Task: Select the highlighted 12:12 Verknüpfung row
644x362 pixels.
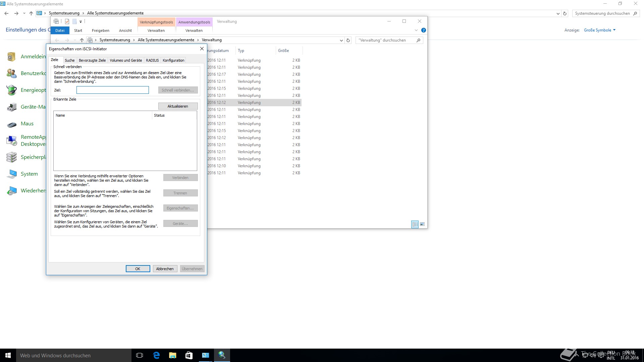Action: coord(254,103)
